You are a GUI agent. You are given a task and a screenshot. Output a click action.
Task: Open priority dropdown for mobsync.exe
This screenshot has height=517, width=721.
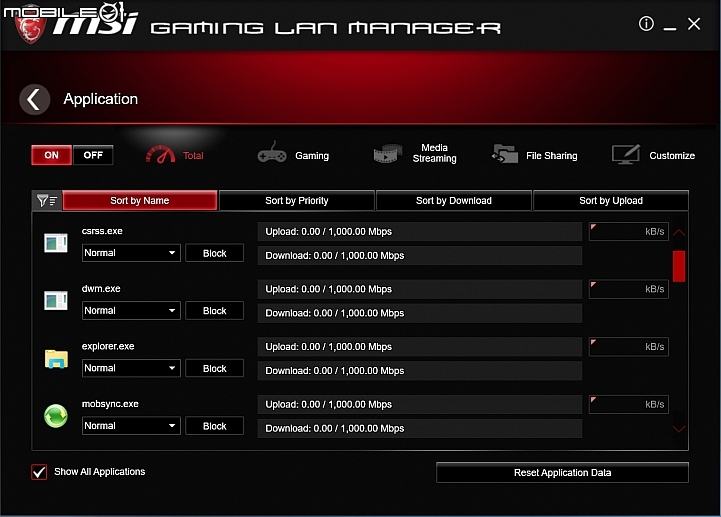(131, 426)
